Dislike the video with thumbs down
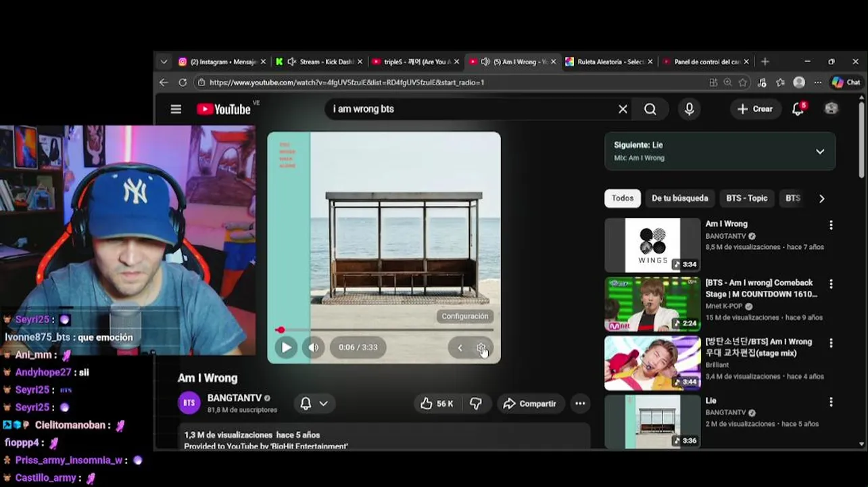This screenshot has width=868, height=487. pyautogui.click(x=476, y=404)
